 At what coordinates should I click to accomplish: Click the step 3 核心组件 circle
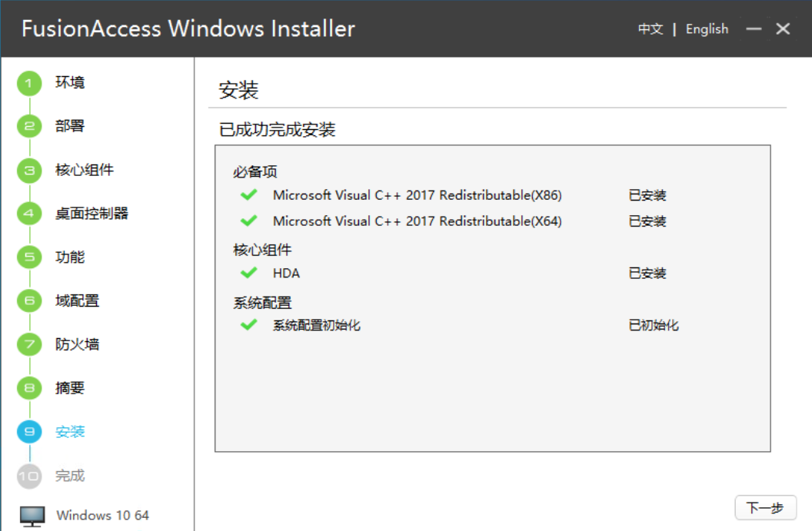coord(29,171)
